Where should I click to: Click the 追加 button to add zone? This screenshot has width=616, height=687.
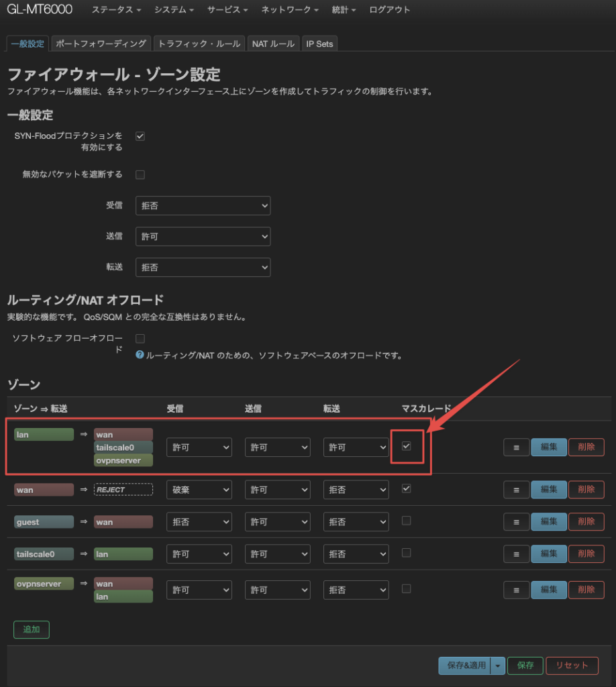[x=31, y=630]
